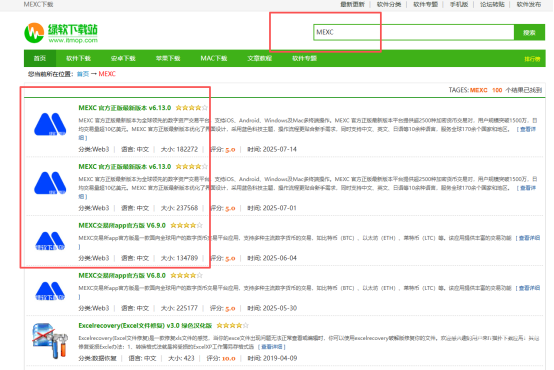This screenshot has width=554, height=370.
Task: Open the MEXC V6.8.0 app thumbnail
Action: coord(50,291)
